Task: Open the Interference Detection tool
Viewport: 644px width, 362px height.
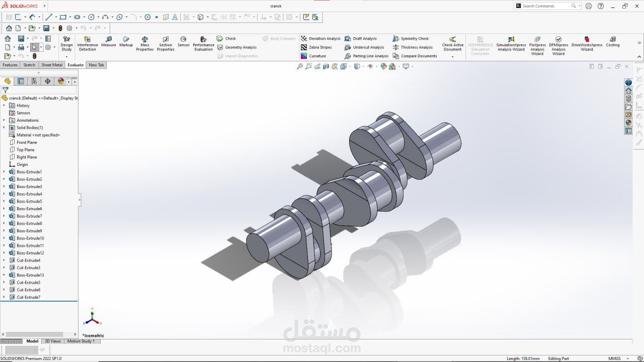Action: point(88,43)
